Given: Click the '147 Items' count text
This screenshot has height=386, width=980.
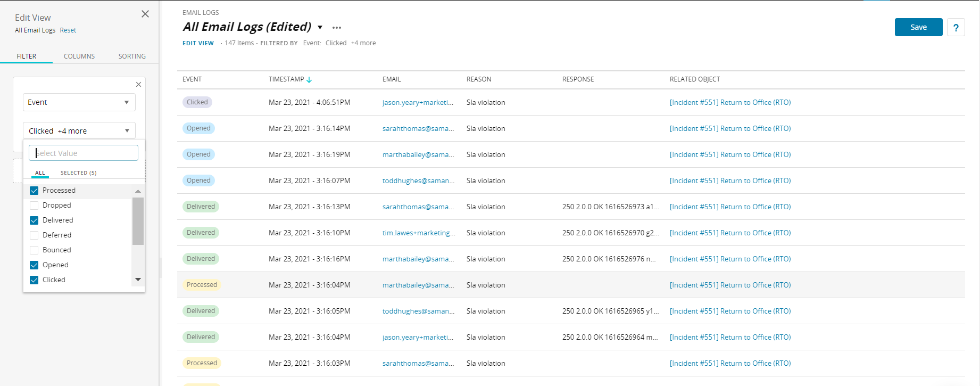Looking at the screenshot, I should 239,43.
